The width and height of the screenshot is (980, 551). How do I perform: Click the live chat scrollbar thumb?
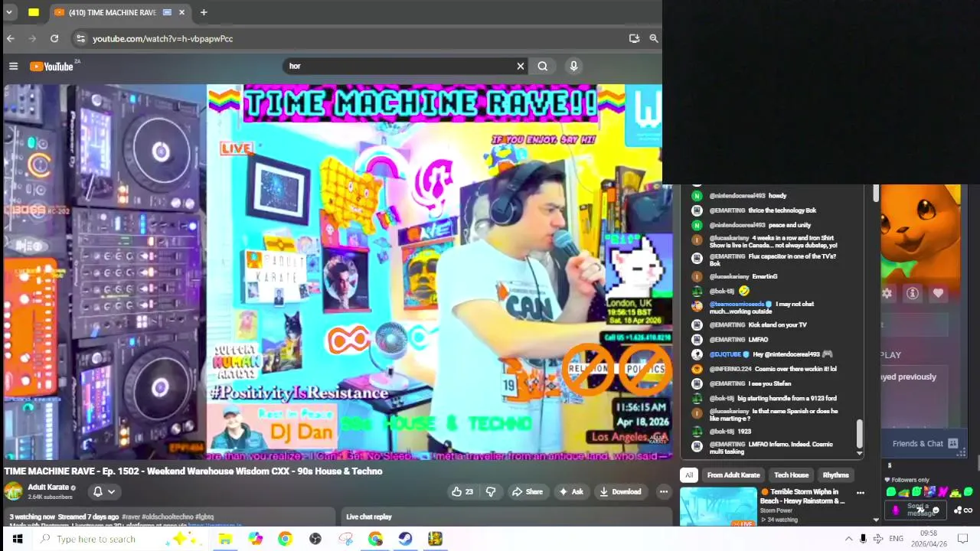[x=859, y=434]
